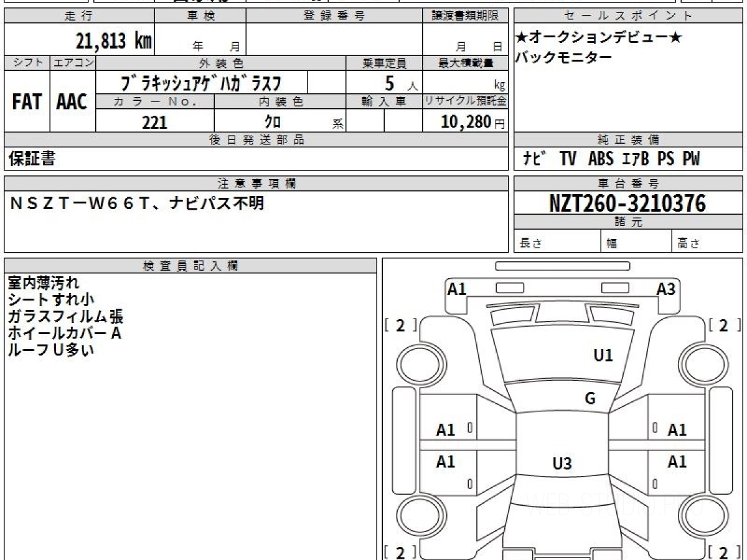Click the 外装色 header
The height and width of the screenshot is (560, 747).
click(221, 63)
